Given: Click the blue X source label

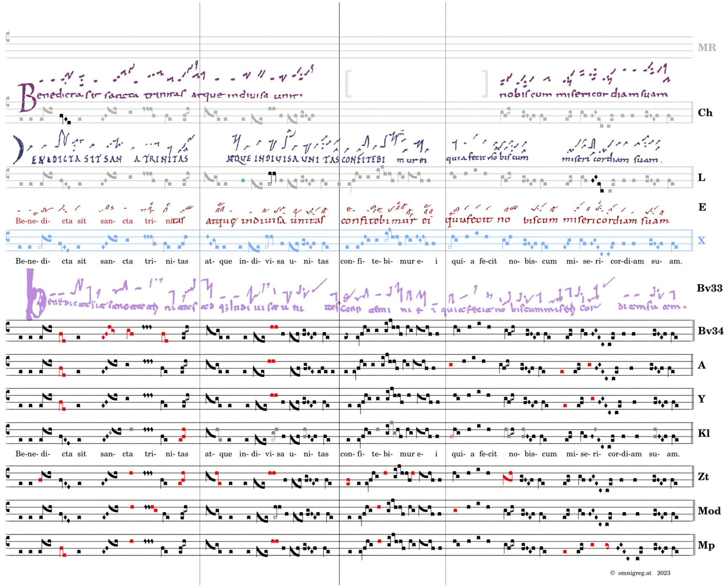Looking at the screenshot, I should (x=701, y=241).
